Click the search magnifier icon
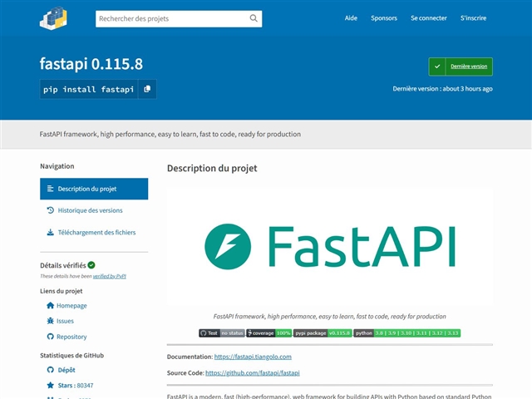532x399 pixels. point(254,18)
